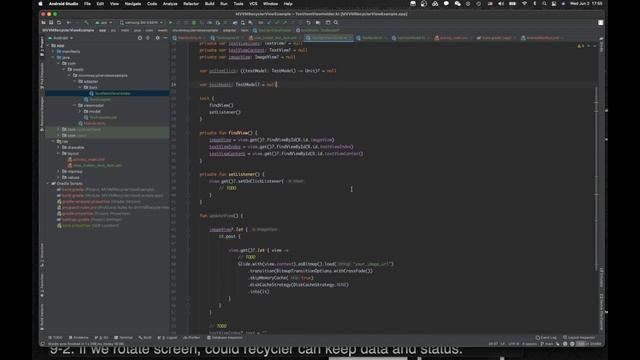Collapse the app module tree node
The width and height of the screenshot is (640, 360).
(x=49, y=46)
